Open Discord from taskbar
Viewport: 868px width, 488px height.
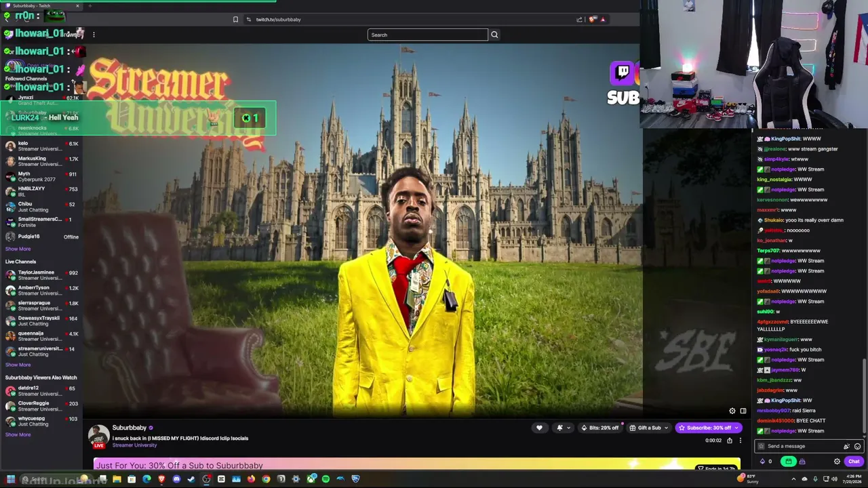pyautogui.click(x=176, y=479)
